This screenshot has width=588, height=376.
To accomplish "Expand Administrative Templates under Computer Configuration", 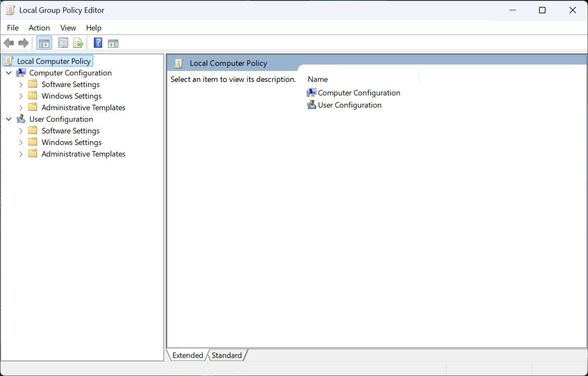I will (x=21, y=108).
